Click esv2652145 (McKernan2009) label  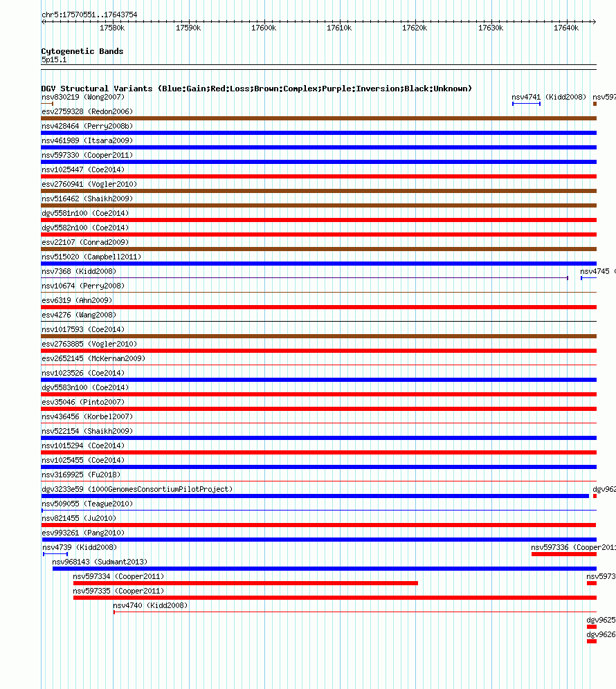[x=93, y=358]
